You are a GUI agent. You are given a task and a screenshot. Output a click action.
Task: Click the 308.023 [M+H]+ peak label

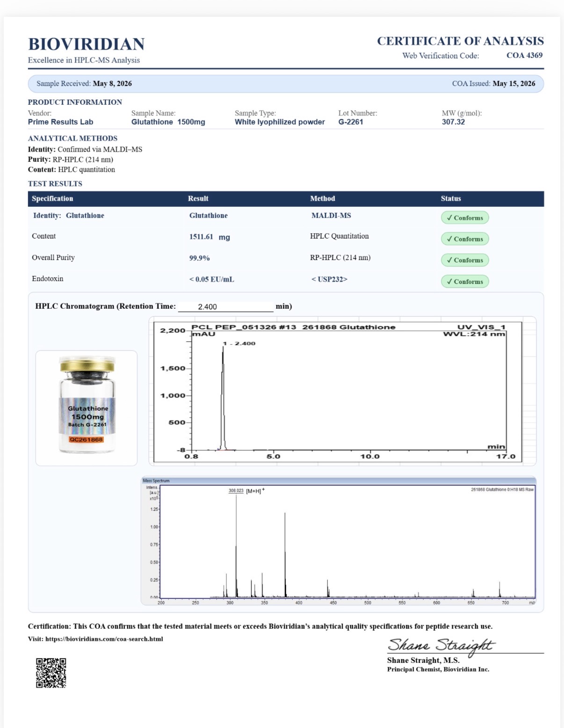(x=246, y=491)
